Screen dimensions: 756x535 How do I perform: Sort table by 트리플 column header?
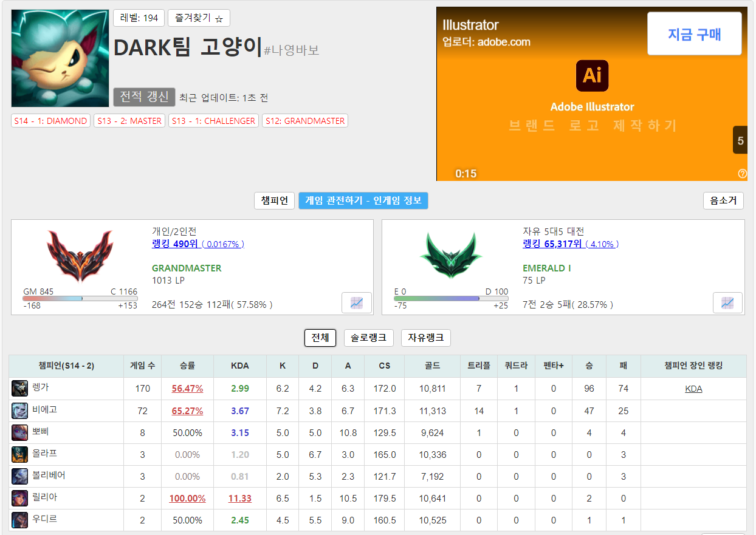[x=479, y=366]
